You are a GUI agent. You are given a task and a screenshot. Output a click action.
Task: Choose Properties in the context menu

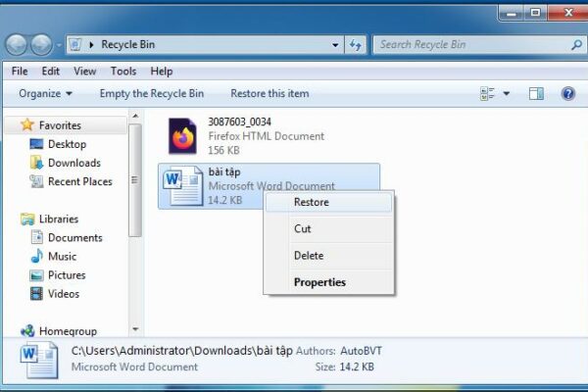point(328,282)
